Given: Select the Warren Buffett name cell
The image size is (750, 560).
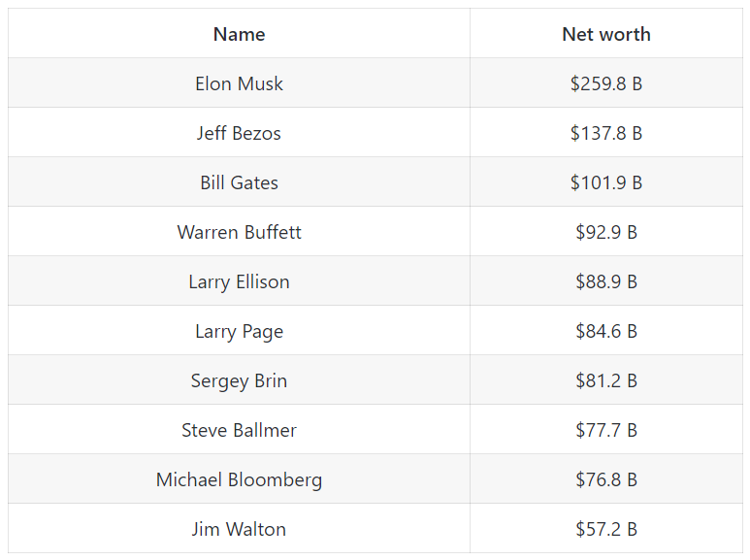Looking at the screenshot, I should tap(239, 232).
